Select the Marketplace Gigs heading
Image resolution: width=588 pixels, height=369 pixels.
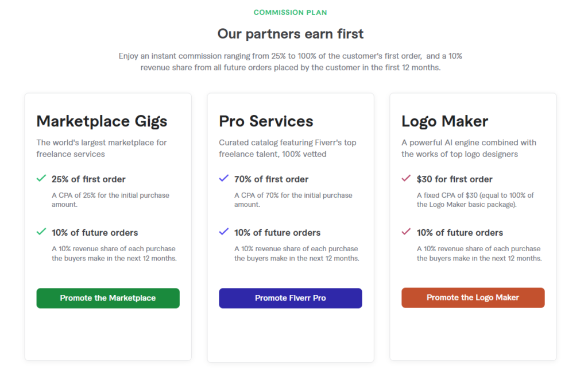point(102,121)
